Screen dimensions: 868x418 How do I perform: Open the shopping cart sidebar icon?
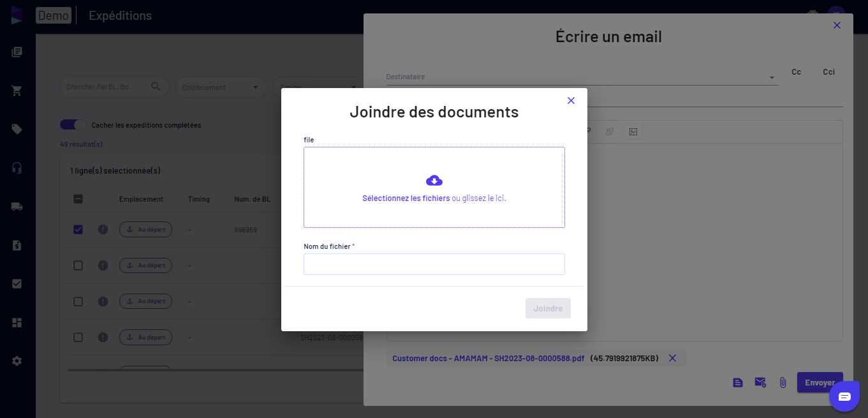tap(17, 91)
